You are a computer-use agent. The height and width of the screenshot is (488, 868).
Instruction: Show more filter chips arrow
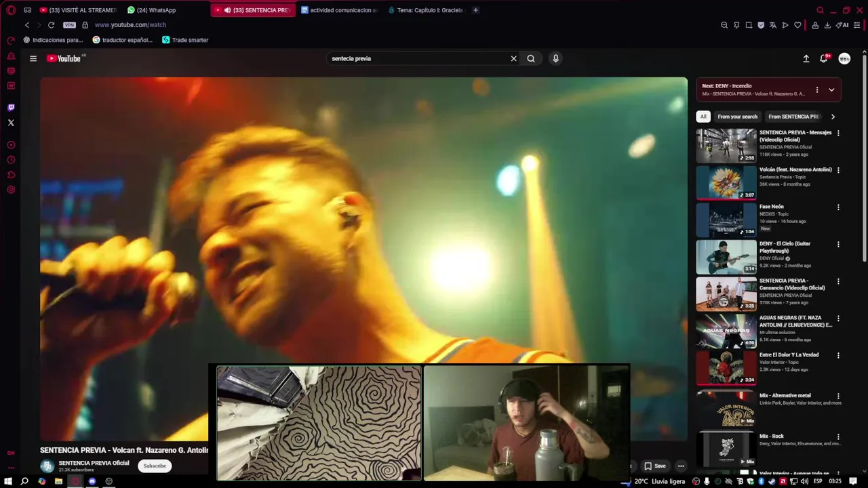point(833,117)
